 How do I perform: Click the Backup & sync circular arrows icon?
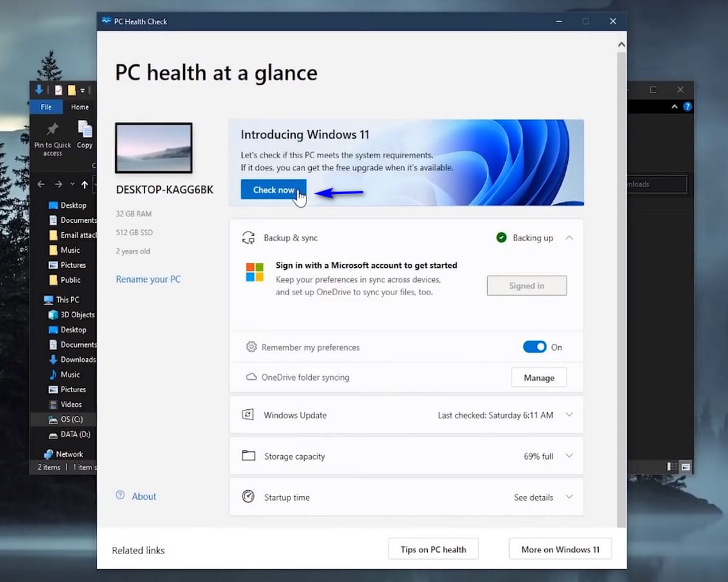(x=248, y=238)
